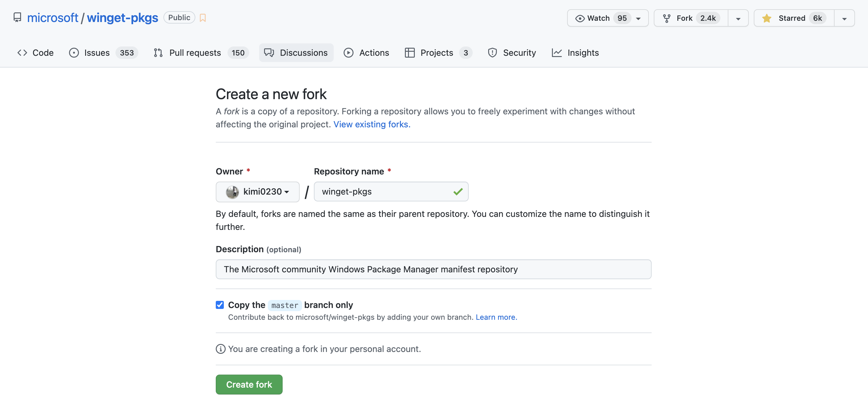Open the Actions tab
This screenshot has width=868, height=409.
[x=366, y=53]
